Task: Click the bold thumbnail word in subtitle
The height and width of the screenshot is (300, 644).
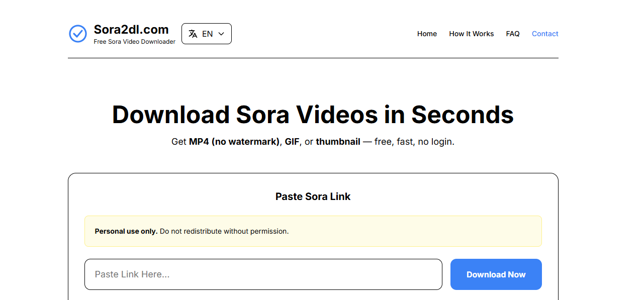Action: click(338, 142)
